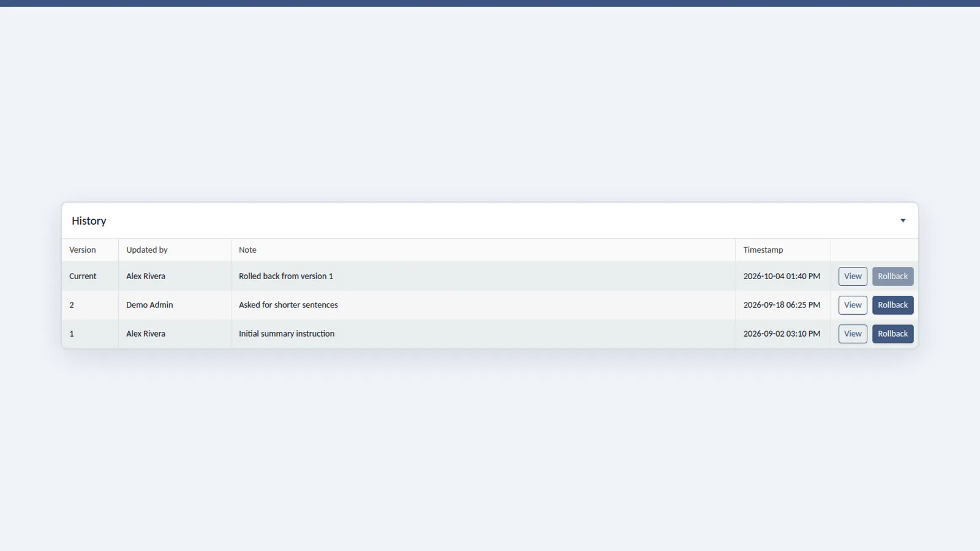This screenshot has width=980, height=551.
Task: Click the Timestamp column header
Action: [763, 250]
